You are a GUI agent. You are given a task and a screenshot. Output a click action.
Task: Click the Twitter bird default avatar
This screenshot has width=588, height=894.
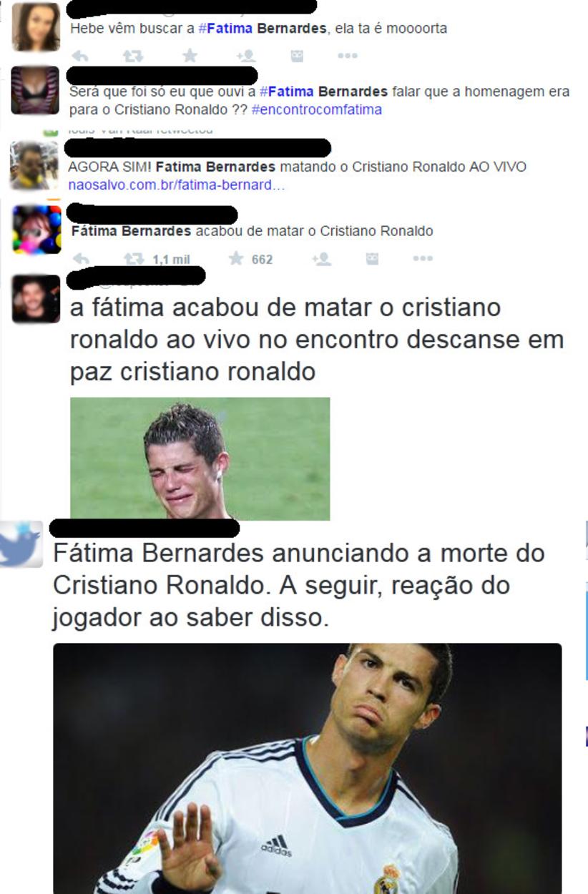point(21,544)
